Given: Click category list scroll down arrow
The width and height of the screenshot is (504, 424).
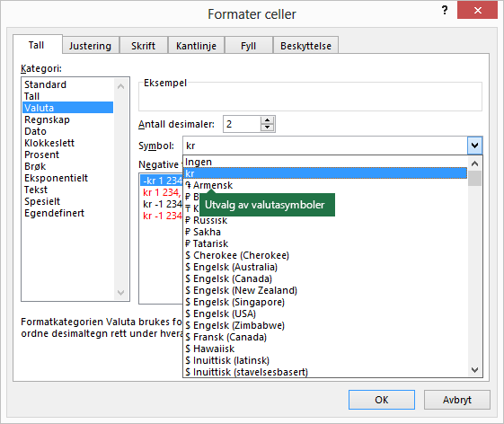Looking at the screenshot, I should pos(121,293).
